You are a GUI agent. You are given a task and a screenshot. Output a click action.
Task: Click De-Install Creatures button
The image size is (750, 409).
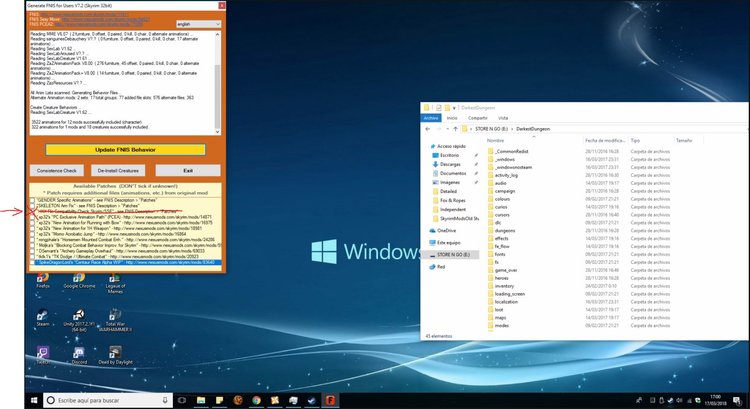tap(118, 170)
